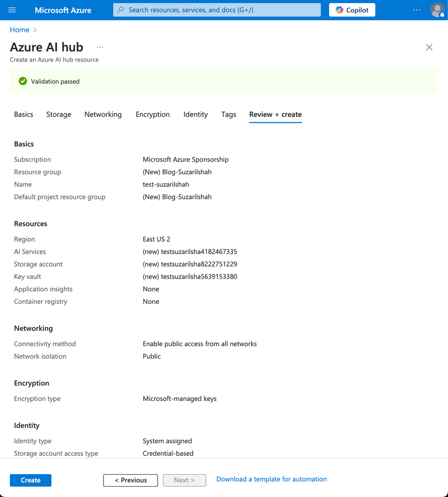
Task: Select Key vault value 'testsuzarilsha5639153380'
Action: tap(199, 277)
